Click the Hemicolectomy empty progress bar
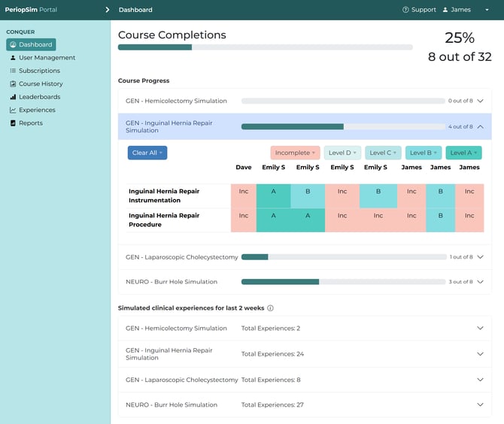Viewport: 504px width, 424px height. point(343,101)
